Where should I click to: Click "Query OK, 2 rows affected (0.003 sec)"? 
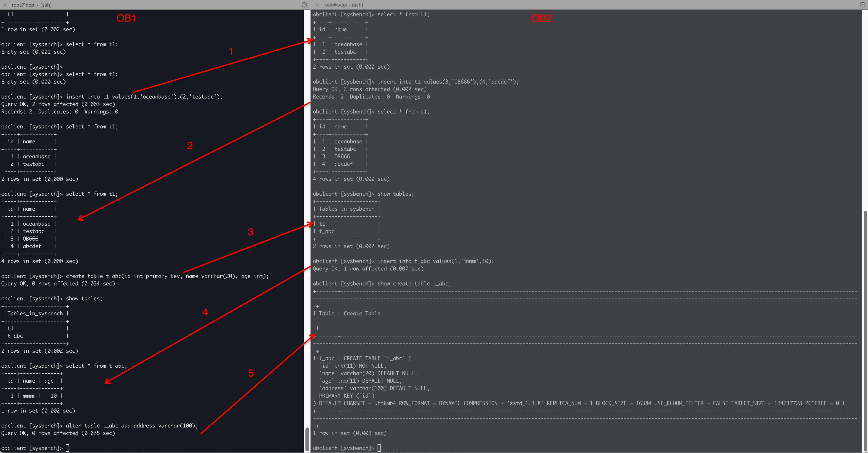[x=58, y=104]
